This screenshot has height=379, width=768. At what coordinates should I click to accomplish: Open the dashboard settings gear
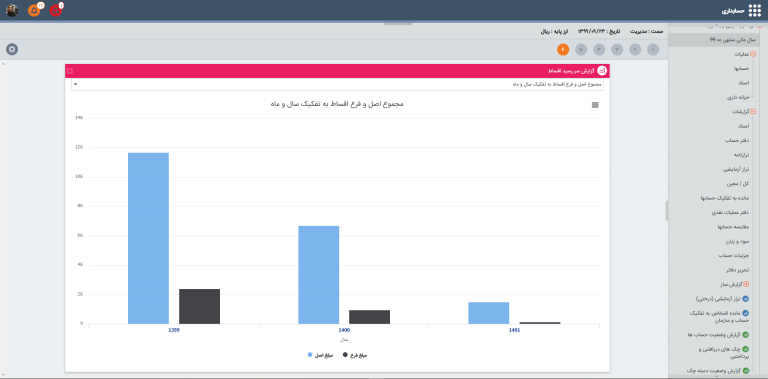(12, 49)
